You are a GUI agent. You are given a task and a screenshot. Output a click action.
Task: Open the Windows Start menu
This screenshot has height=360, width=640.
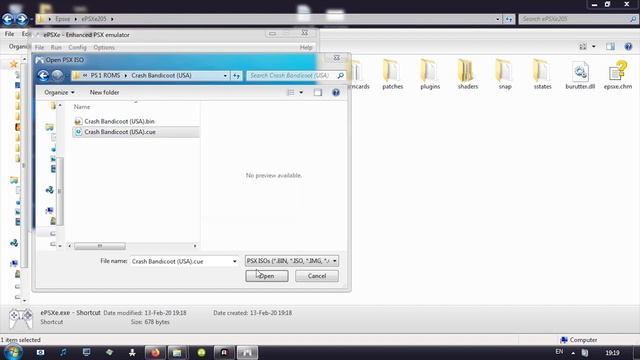point(13,352)
